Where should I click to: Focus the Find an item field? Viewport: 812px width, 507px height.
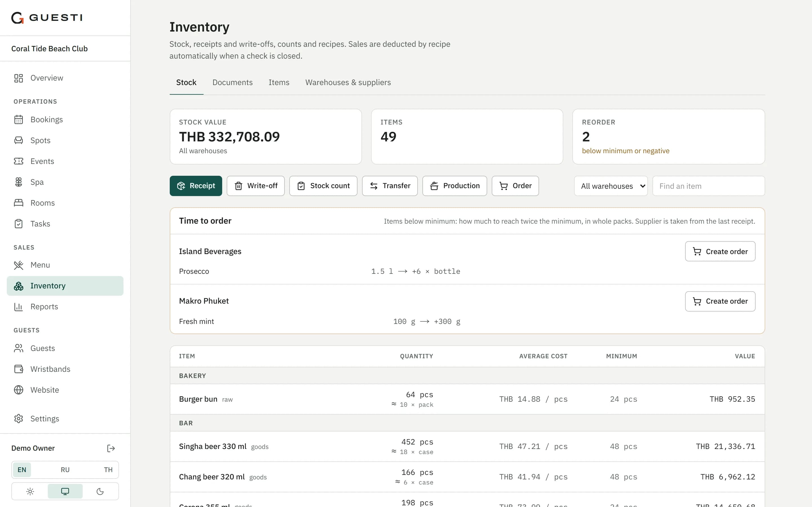(x=708, y=186)
